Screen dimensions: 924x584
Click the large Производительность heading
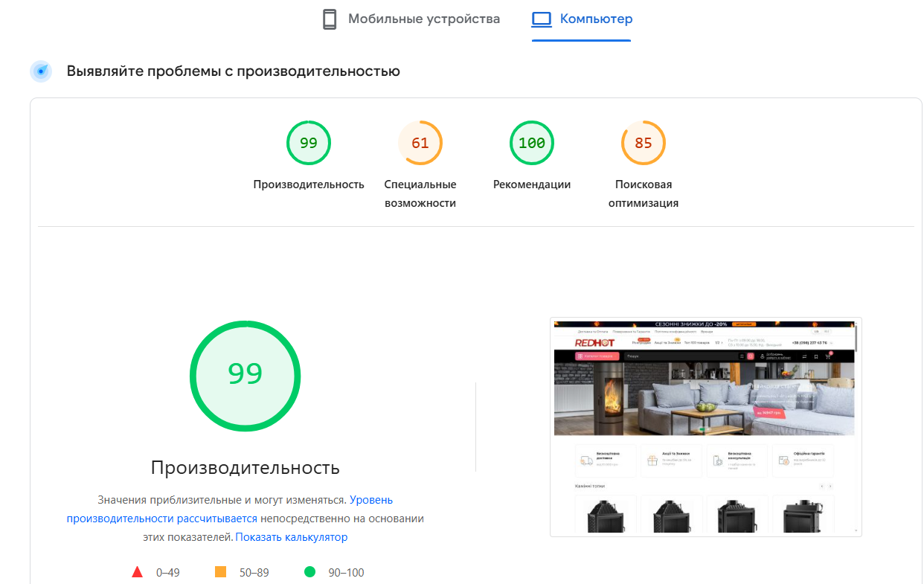246,468
